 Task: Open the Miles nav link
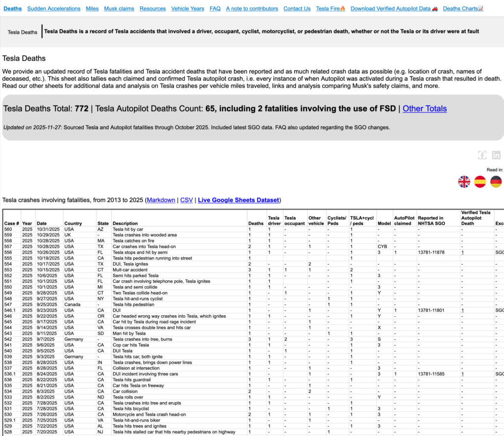coord(92,9)
